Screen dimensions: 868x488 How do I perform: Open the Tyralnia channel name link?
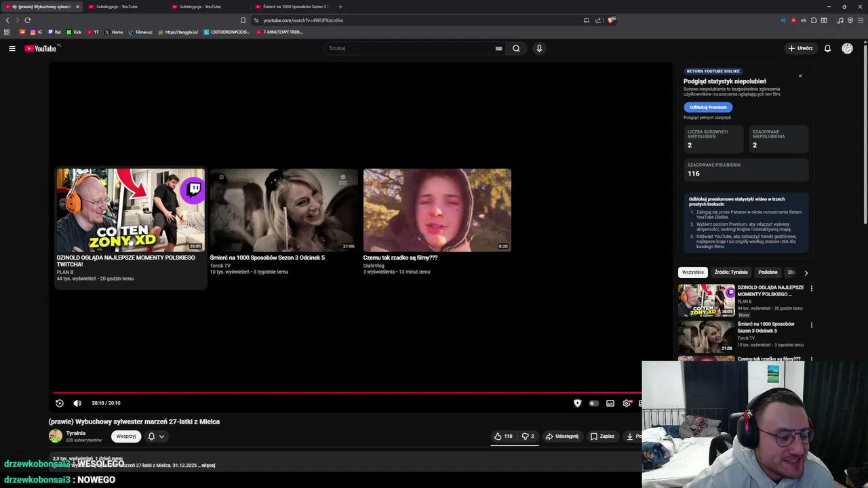[x=76, y=433]
